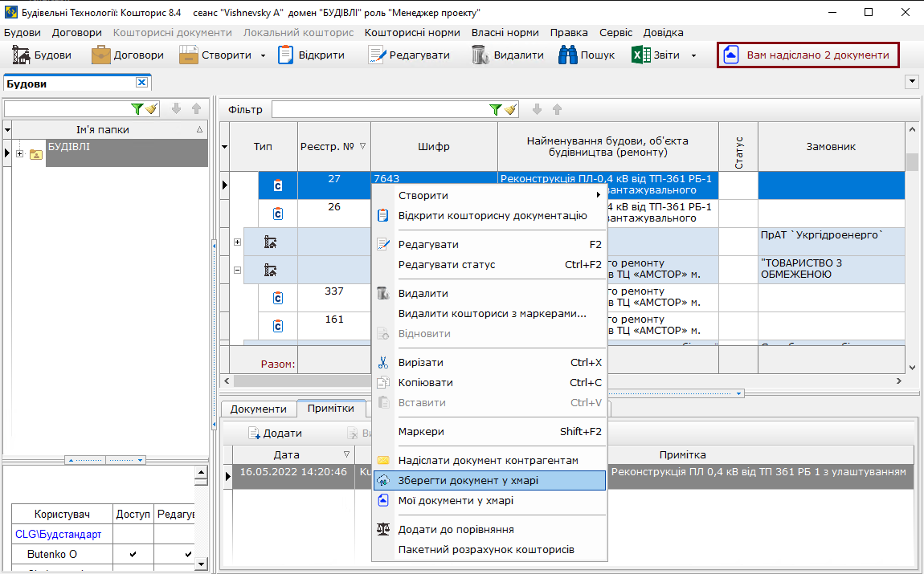Switch to the Примітки tab
Screen dimensions: 924x574
[x=330, y=408]
